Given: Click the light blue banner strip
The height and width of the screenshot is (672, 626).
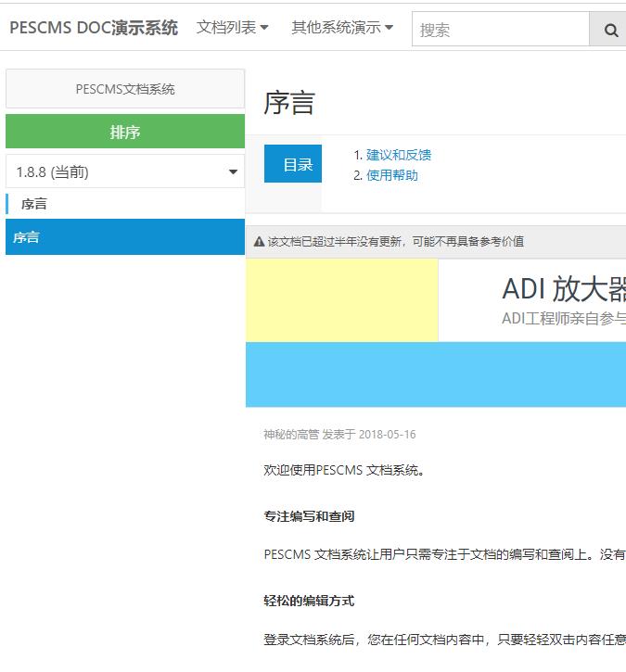Looking at the screenshot, I should pos(436,374).
